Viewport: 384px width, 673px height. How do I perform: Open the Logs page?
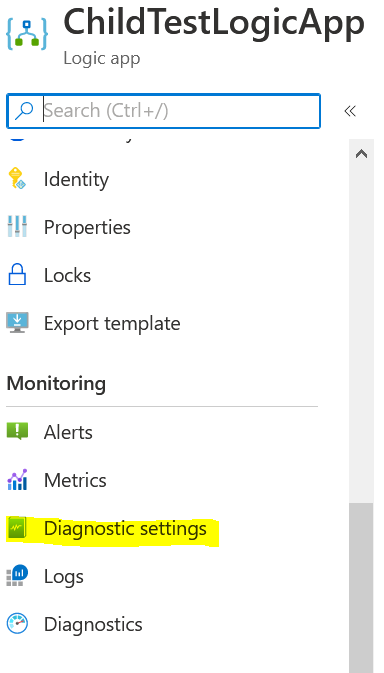coord(63,576)
